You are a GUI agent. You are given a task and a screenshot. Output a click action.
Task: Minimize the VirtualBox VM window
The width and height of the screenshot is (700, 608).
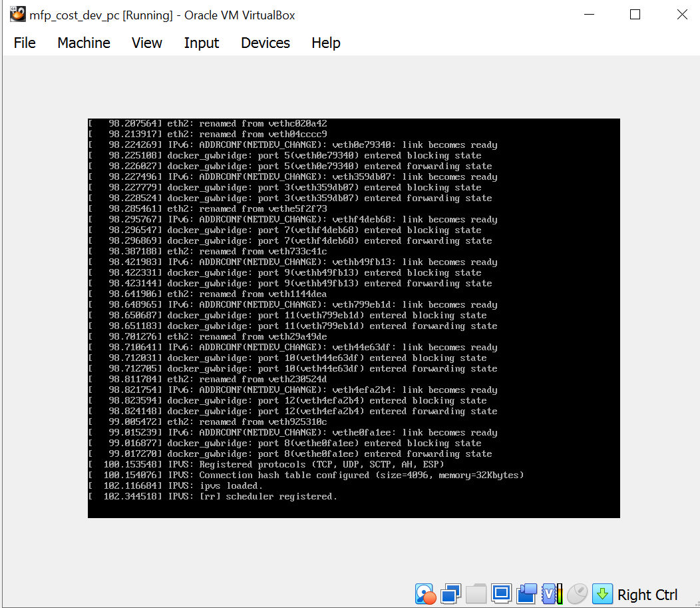(590, 15)
